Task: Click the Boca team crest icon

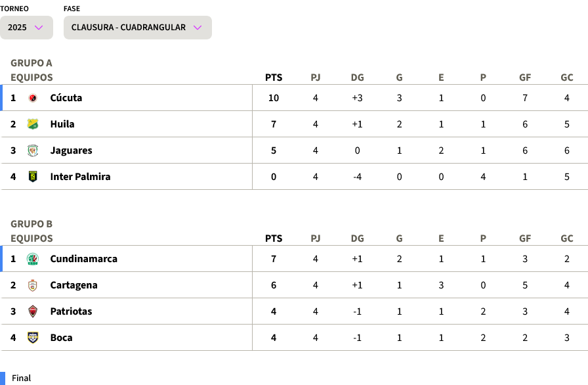Action: pyautogui.click(x=33, y=338)
